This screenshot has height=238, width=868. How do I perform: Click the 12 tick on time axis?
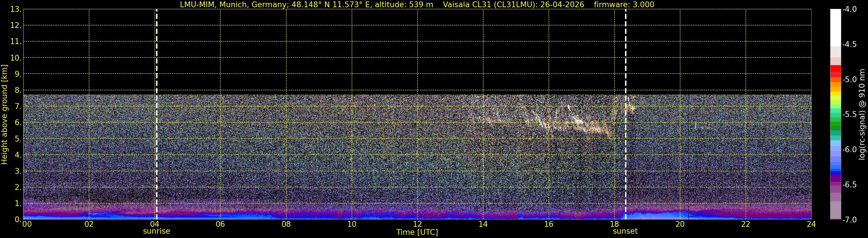(x=417, y=224)
